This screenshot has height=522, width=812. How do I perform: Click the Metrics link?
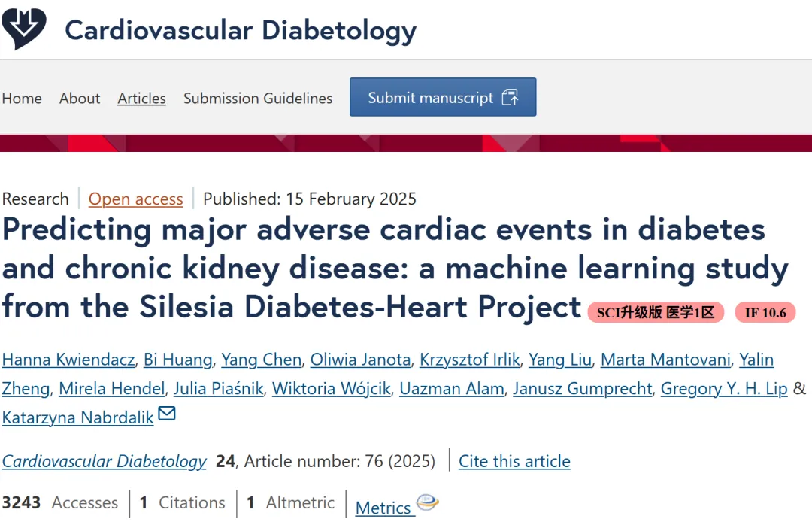tap(383, 508)
